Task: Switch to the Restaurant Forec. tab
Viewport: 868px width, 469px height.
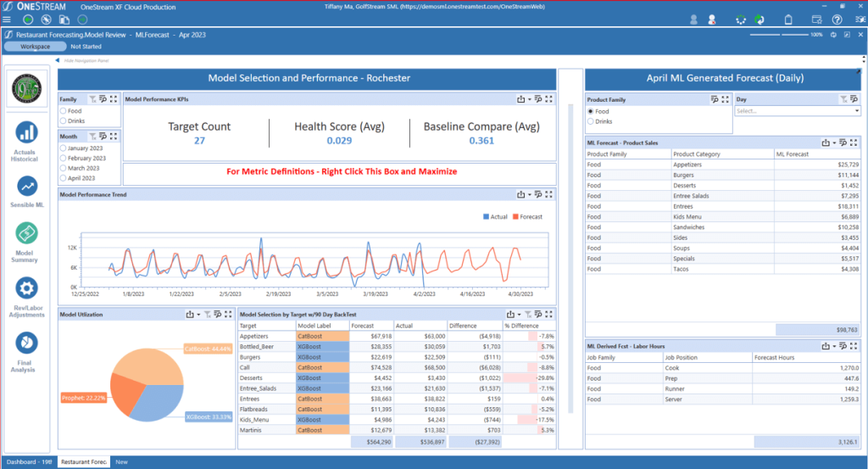Action: [x=84, y=462]
